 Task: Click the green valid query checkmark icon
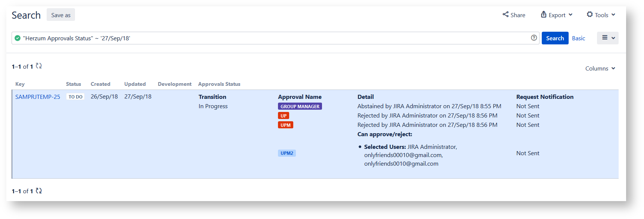click(18, 38)
